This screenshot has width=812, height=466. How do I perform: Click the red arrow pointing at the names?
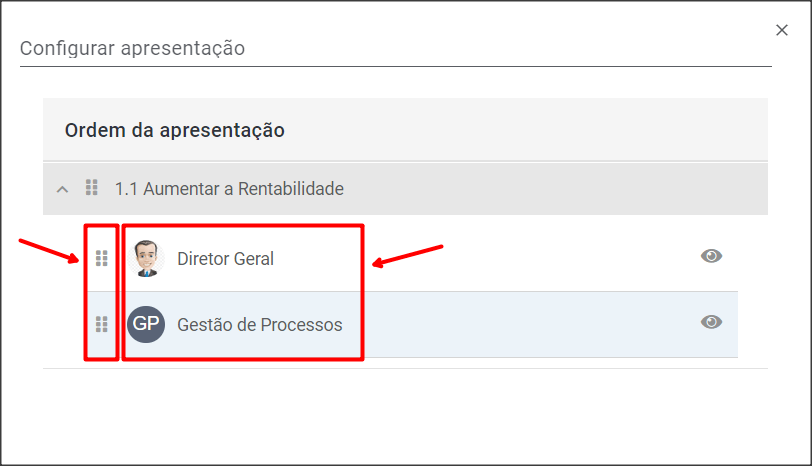[408, 255]
